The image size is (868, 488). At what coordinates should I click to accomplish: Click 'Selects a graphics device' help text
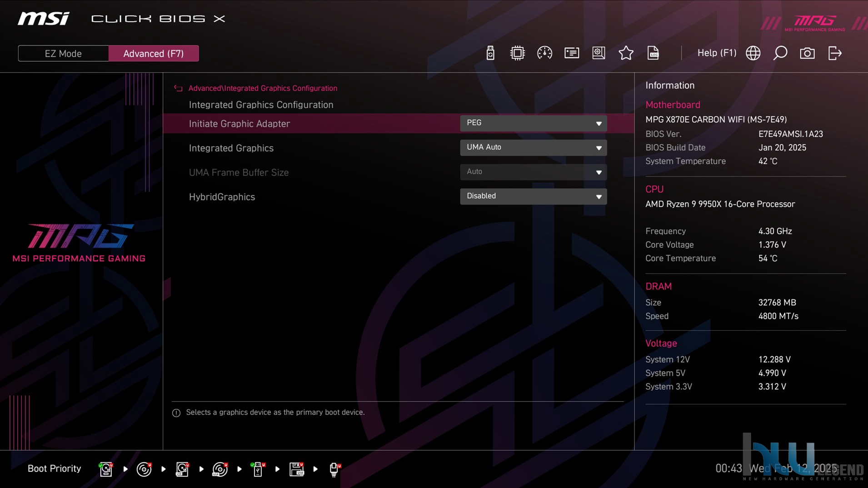275,413
